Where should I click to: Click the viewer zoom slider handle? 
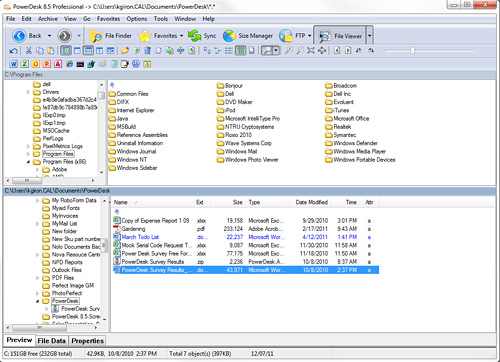[413, 51]
